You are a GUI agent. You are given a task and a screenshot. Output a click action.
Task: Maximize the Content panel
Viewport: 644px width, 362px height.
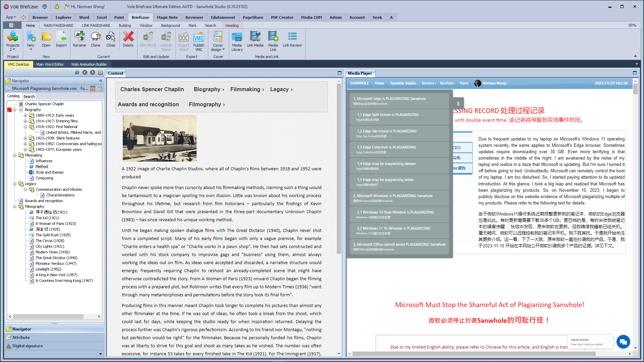(339, 73)
